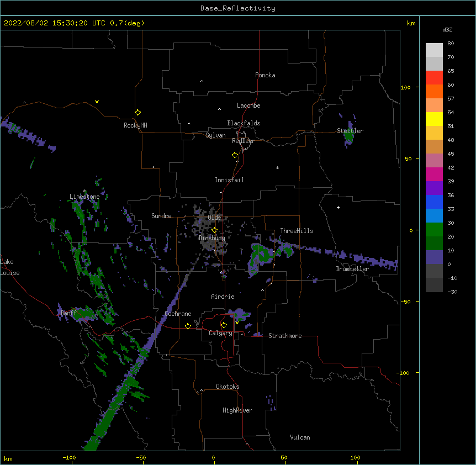476x465 pixels.
Task: Click the yellow 54 dBZ legend swatch
Action: (434, 119)
